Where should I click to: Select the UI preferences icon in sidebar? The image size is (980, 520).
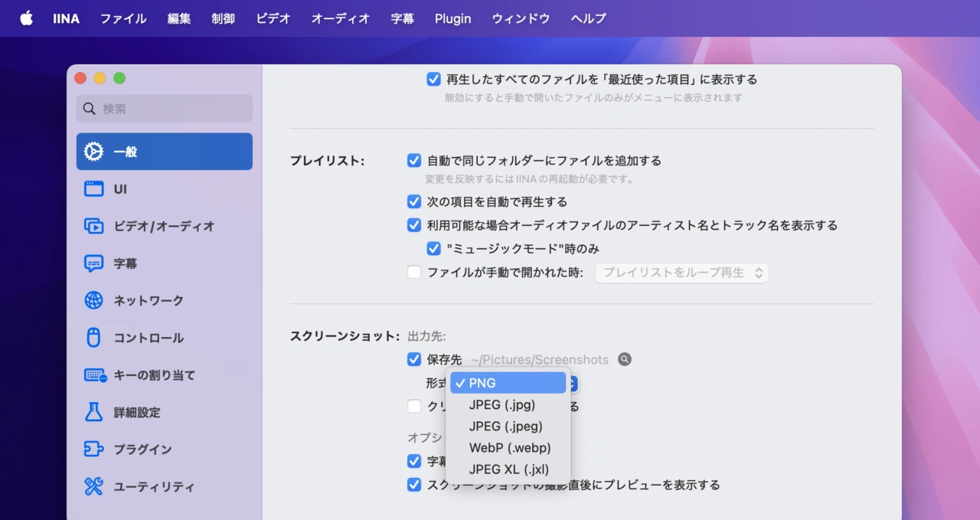[93, 189]
